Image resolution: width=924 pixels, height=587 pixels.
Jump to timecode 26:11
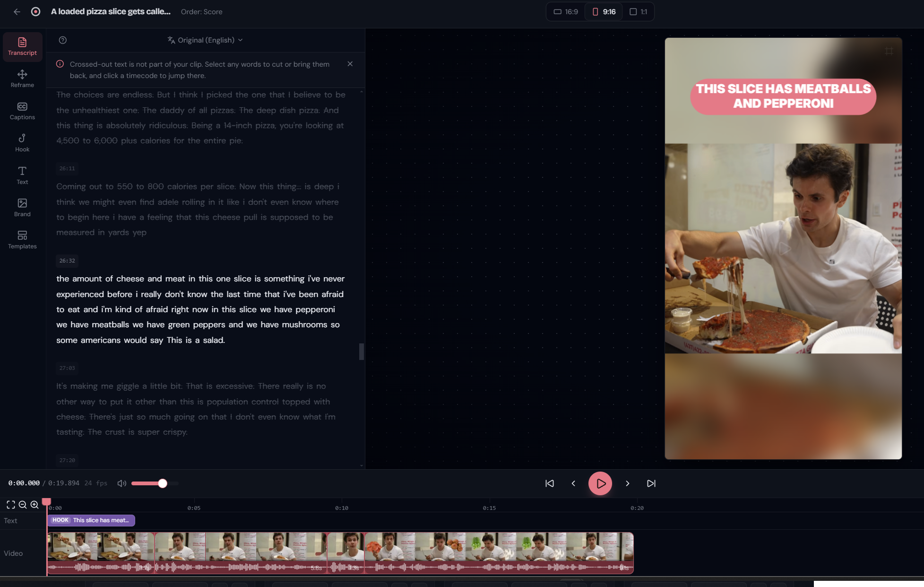point(67,168)
